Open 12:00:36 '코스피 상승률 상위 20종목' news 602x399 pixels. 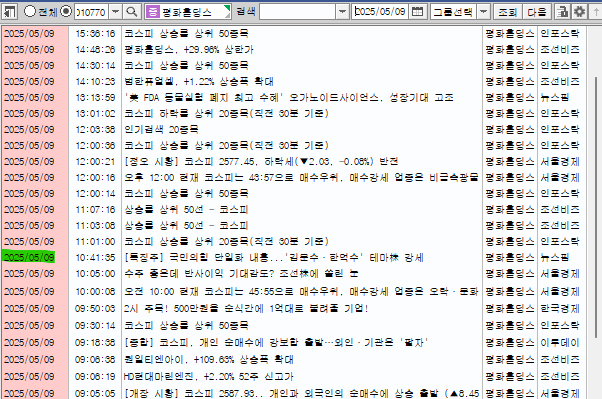click(x=227, y=146)
